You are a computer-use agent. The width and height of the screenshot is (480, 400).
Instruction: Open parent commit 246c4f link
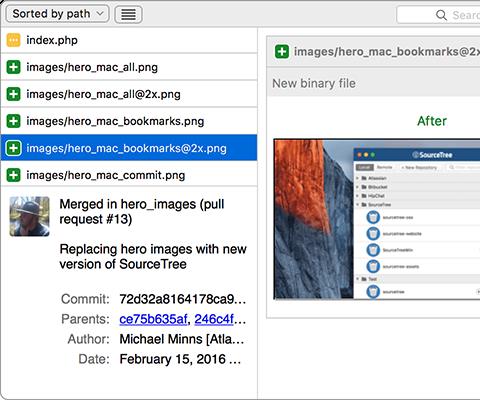214,319
